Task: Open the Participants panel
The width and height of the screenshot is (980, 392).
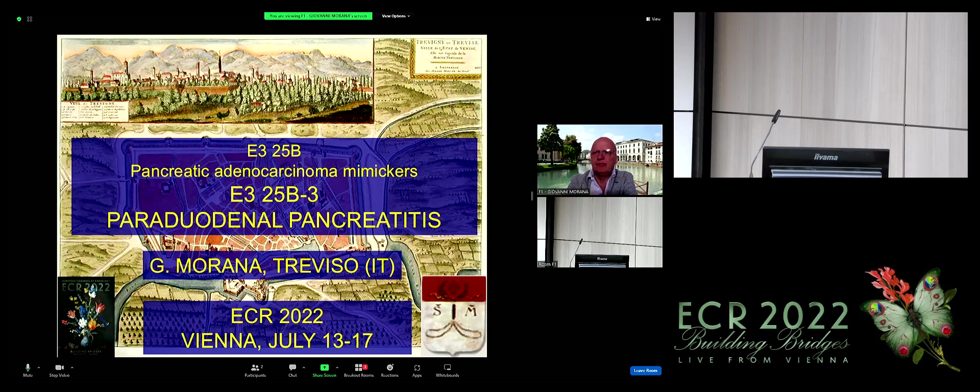Action: coord(255,371)
